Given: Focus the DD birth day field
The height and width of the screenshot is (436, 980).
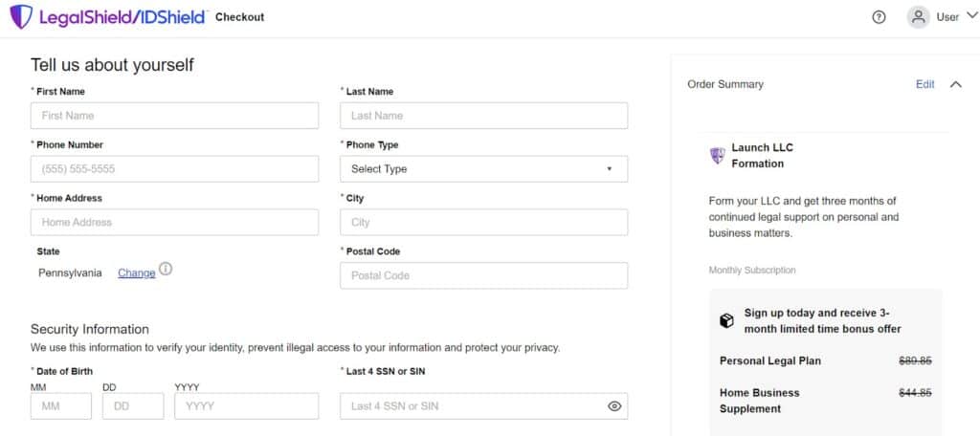Looking at the screenshot, I should pos(133,406).
